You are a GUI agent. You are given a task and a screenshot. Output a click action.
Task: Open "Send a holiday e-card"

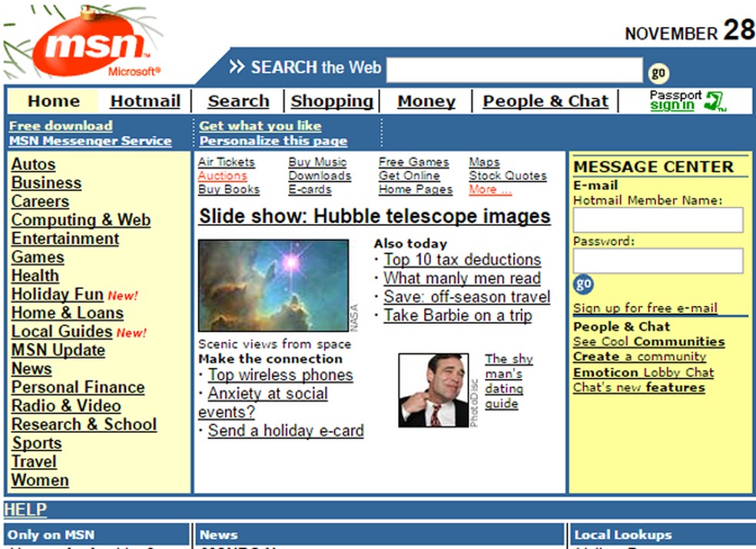pyautogui.click(x=285, y=431)
